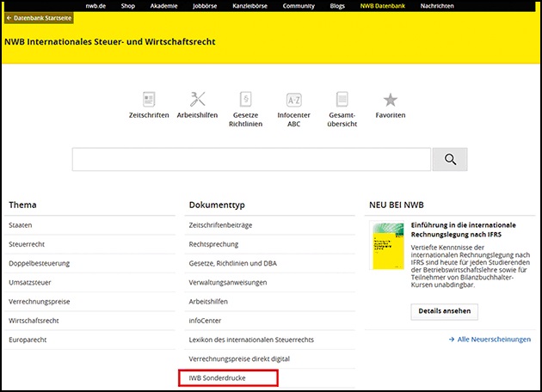The width and height of the screenshot is (542, 392).
Task: Open the Shop menu item
Action: pyautogui.click(x=128, y=5)
